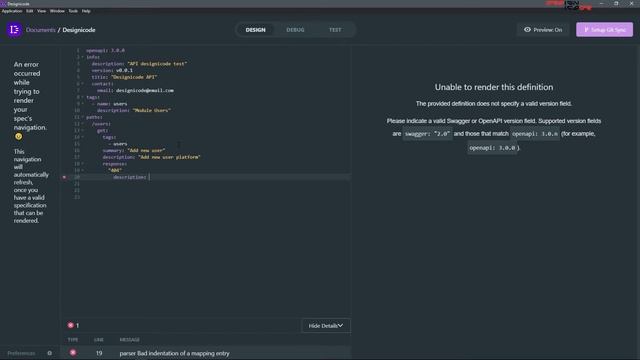Click the 'Unable to render this definition' heading

[494, 87]
